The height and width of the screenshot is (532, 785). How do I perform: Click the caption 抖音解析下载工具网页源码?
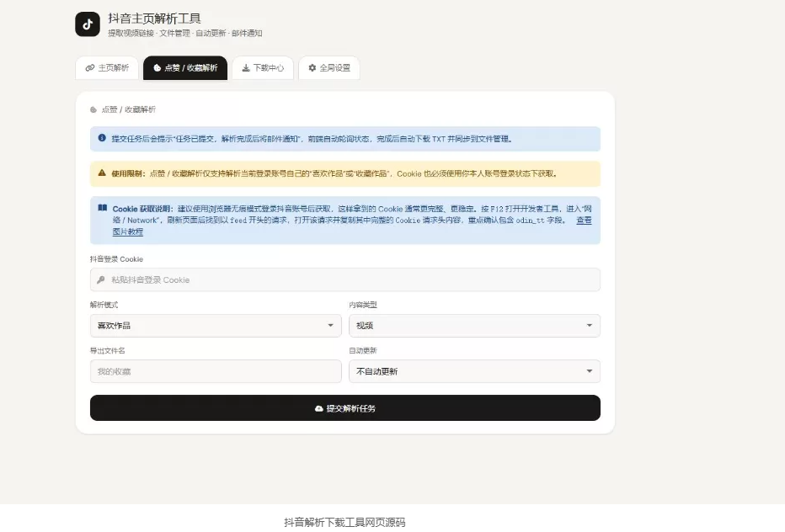point(344,523)
